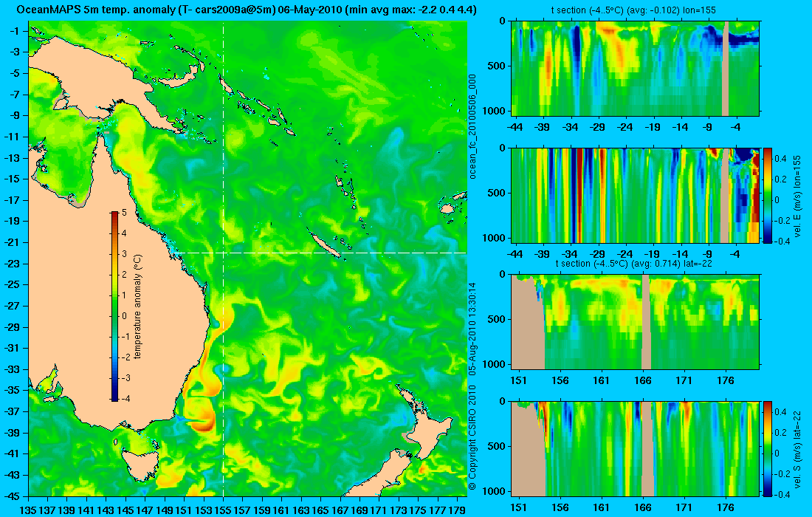Open the temperature section panel for lon=155
Viewport: 812px width, 517px height.
(636, 69)
